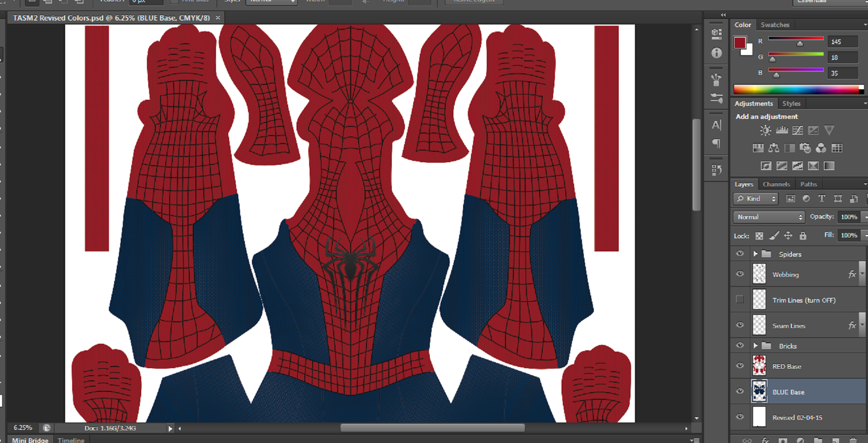Add a Black & White adjustment

tap(790, 148)
